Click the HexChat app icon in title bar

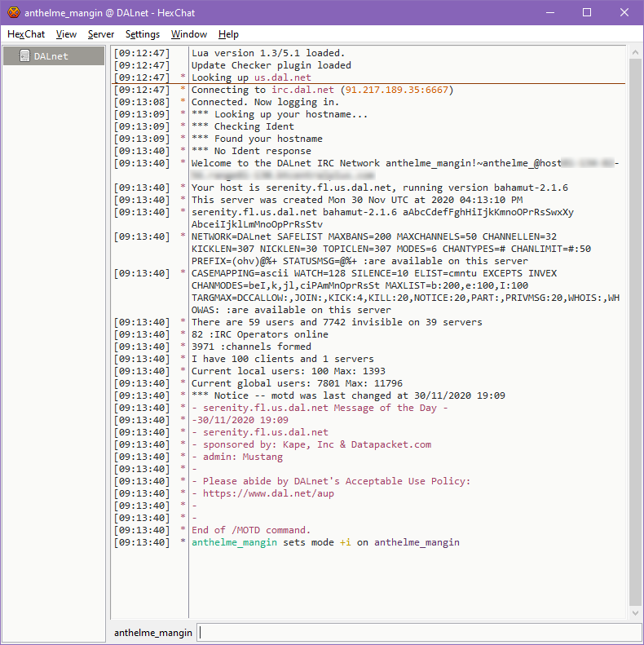14,13
